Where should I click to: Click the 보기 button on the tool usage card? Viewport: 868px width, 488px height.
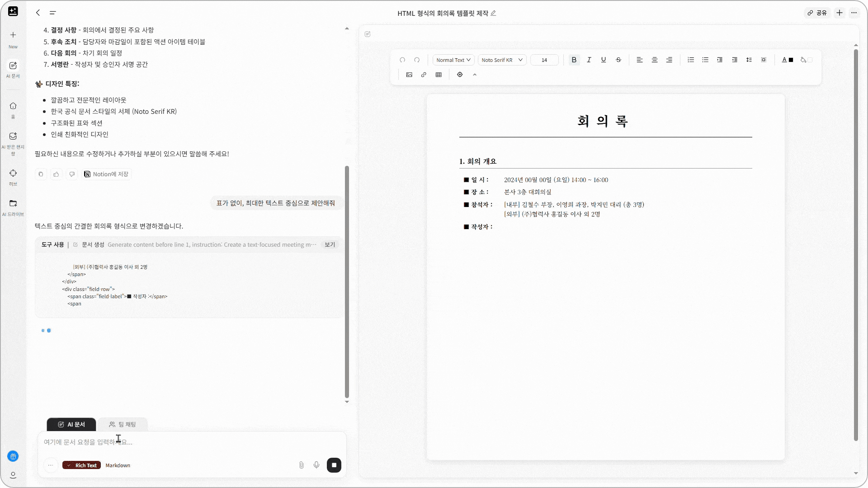tap(330, 244)
